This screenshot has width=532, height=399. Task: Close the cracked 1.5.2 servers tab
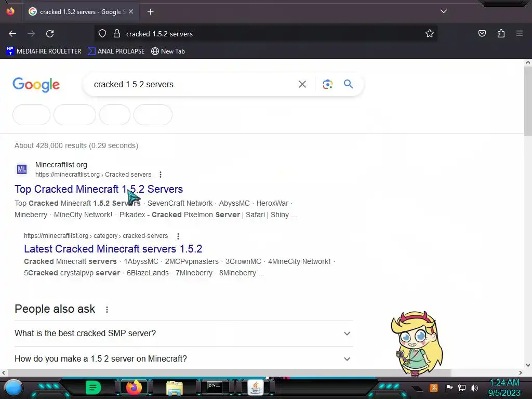[131, 12]
